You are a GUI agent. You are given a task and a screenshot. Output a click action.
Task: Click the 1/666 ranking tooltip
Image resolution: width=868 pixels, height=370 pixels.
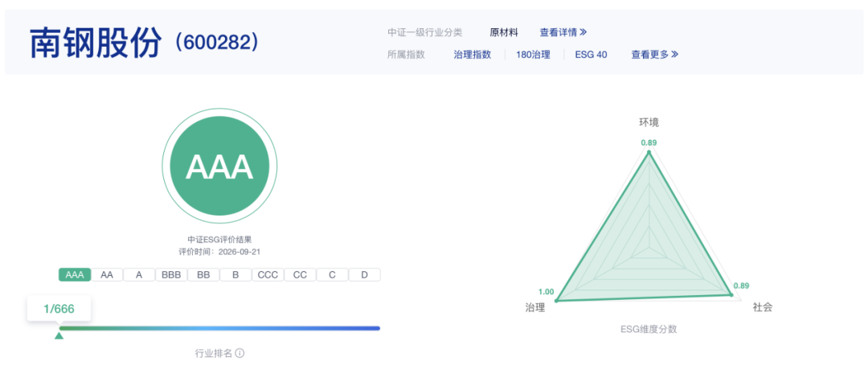click(x=59, y=309)
